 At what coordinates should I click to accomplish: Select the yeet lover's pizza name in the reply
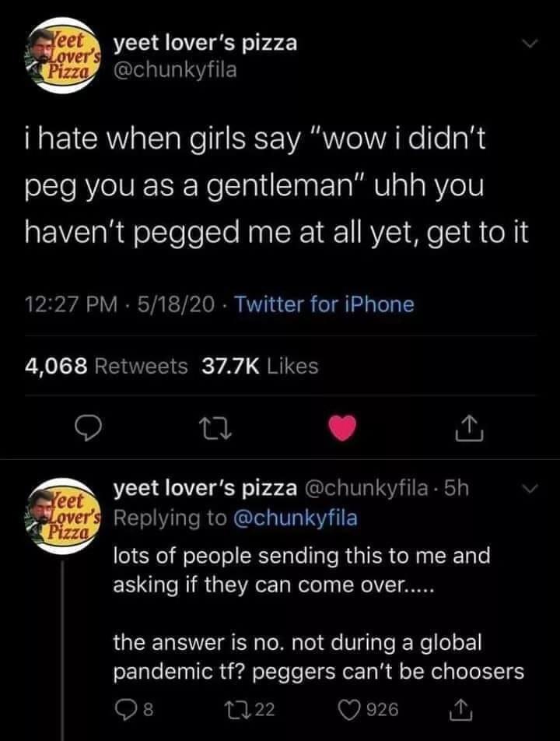205,489
